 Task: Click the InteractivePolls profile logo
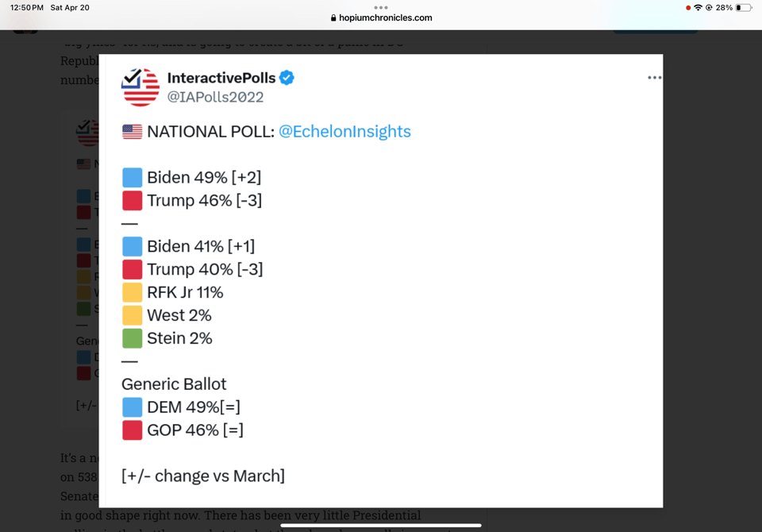[x=140, y=87]
